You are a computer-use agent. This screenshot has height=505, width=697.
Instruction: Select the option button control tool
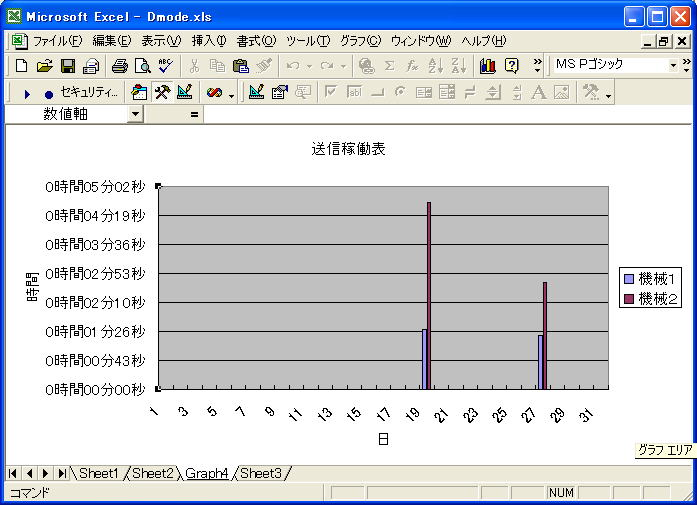click(x=401, y=92)
